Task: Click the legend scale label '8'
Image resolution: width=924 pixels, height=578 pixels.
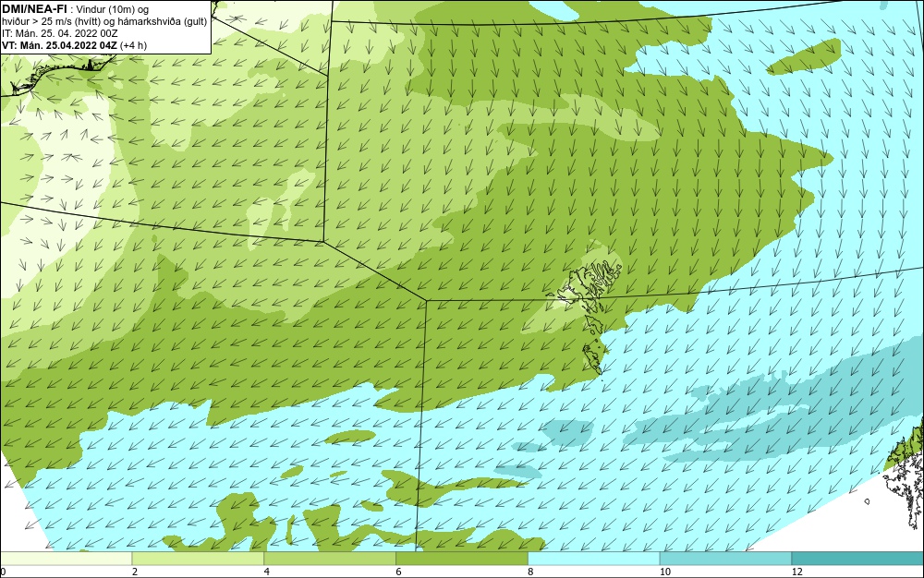Action: click(530, 572)
